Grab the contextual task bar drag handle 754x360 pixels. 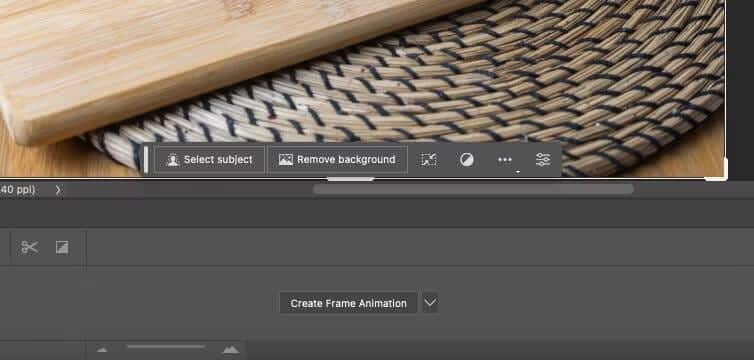pyautogui.click(x=146, y=160)
